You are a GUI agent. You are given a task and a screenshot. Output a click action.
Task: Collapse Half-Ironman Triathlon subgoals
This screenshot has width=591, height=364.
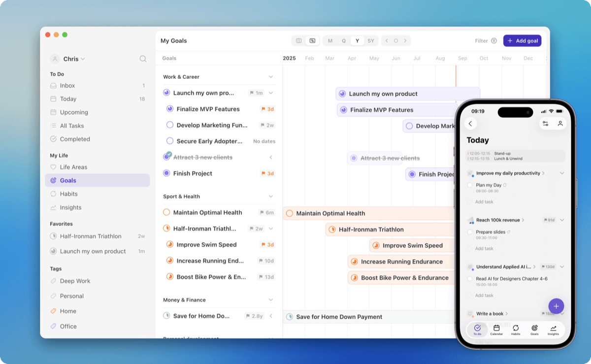tap(271, 229)
